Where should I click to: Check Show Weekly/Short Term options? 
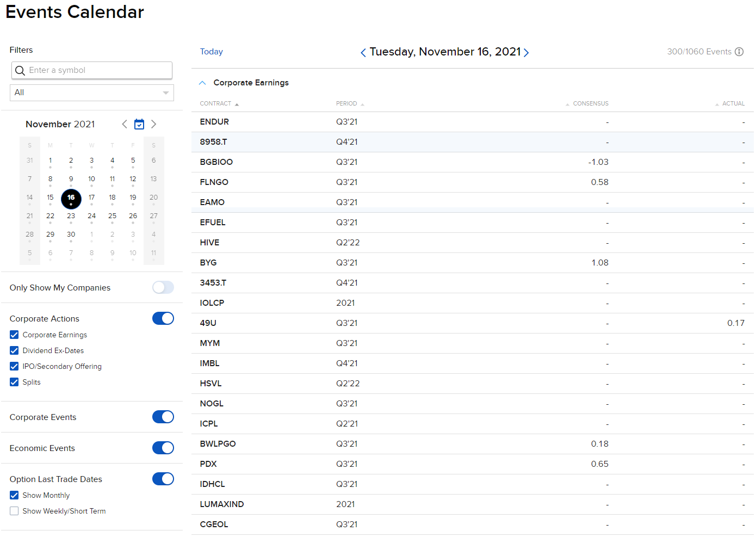point(14,511)
